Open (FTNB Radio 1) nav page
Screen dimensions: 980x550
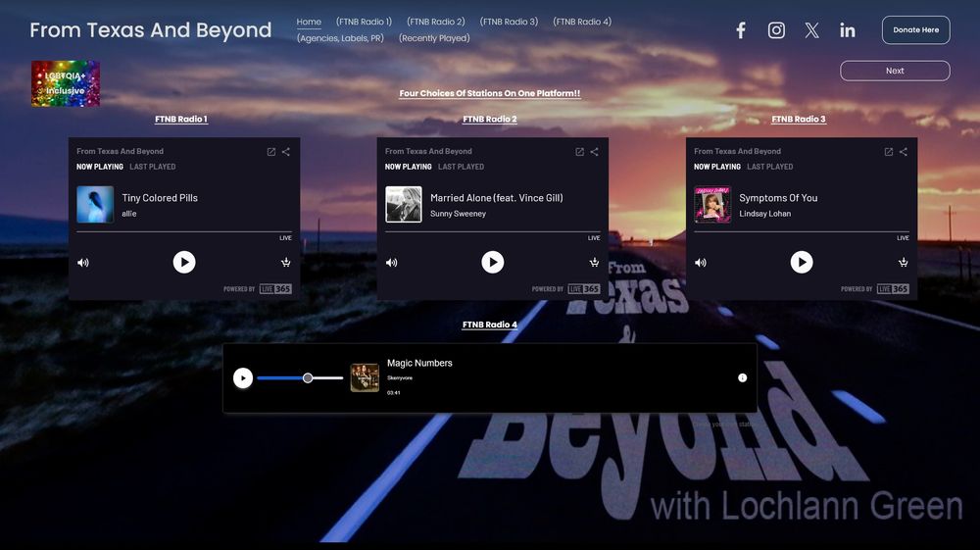click(x=364, y=22)
